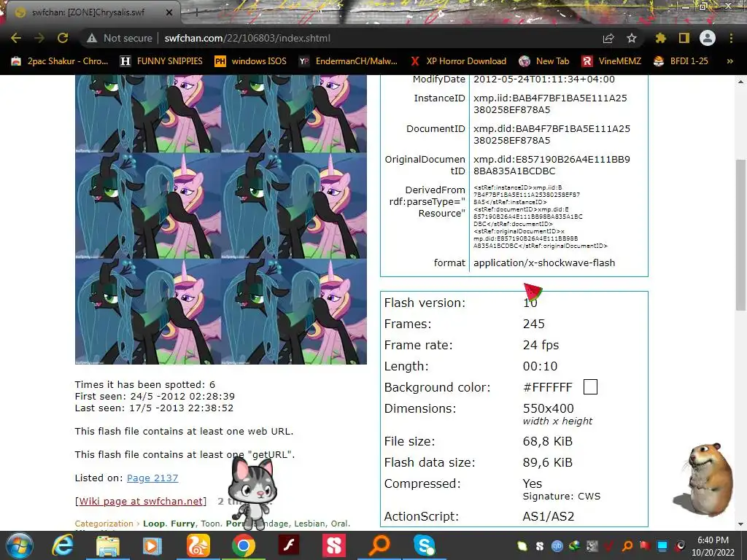
Task: Open the 2pac Shakur bookmark
Action: [60, 61]
